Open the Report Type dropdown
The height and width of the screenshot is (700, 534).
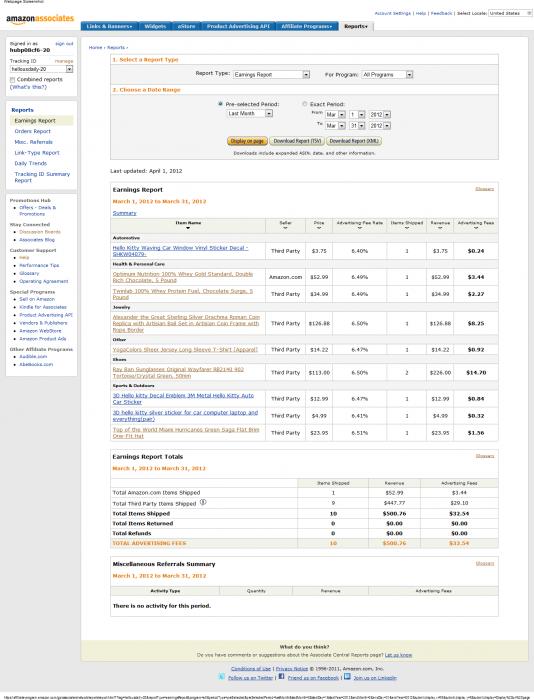(x=271, y=75)
